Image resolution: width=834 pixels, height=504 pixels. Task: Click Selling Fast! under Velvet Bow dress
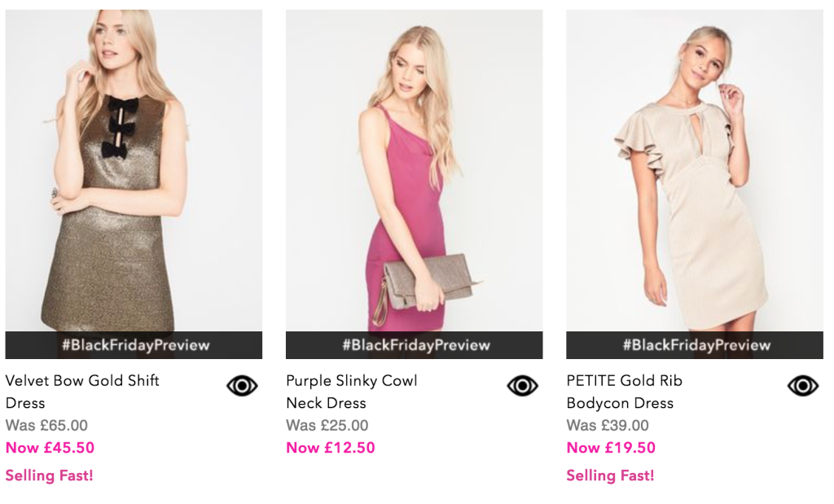pos(50,476)
